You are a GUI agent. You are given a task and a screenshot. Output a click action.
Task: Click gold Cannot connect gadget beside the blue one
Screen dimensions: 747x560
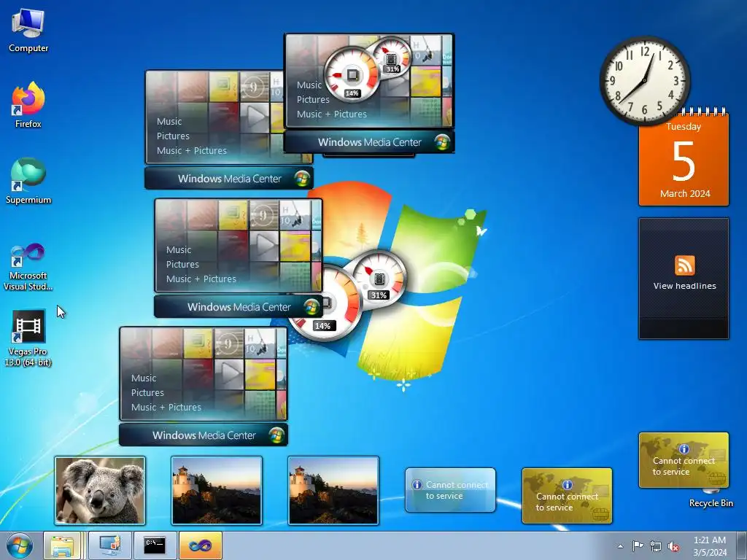coord(567,496)
